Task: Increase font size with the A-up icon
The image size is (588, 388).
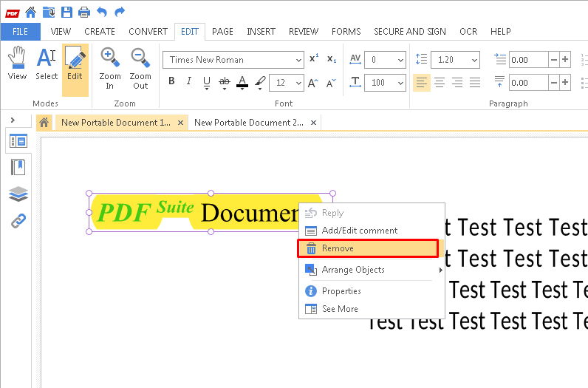Action: coord(312,83)
